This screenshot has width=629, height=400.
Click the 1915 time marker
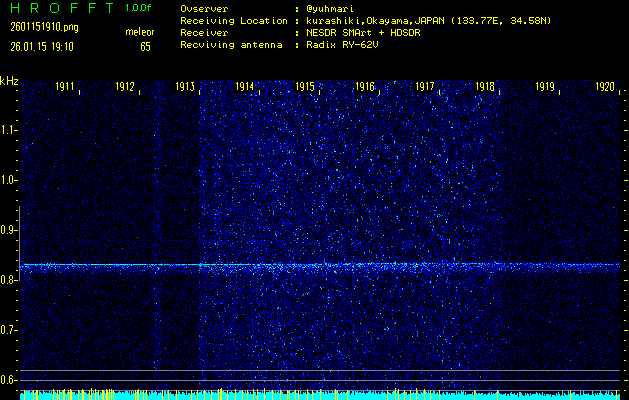point(305,86)
